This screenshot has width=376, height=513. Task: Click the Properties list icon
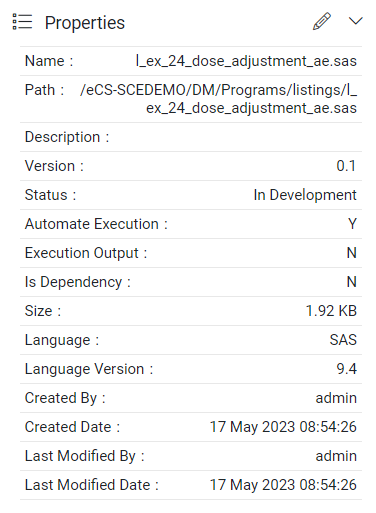click(22, 22)
